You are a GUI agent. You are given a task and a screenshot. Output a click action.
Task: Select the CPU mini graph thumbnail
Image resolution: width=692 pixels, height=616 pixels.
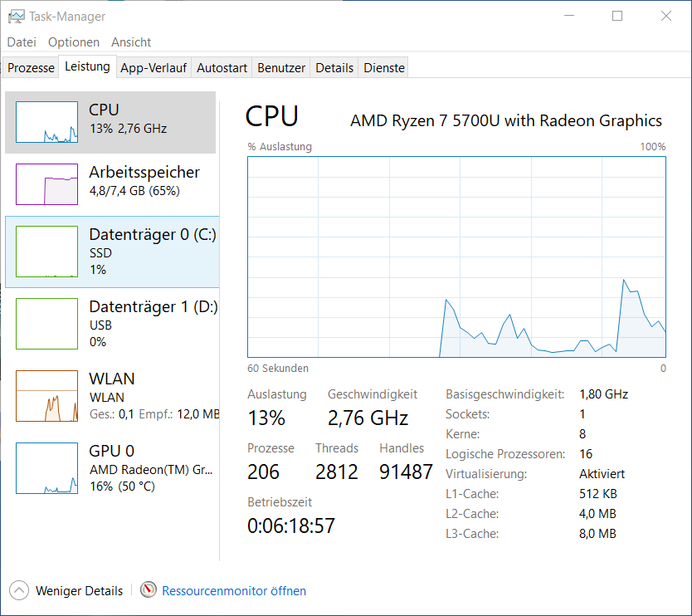point(46,122)
